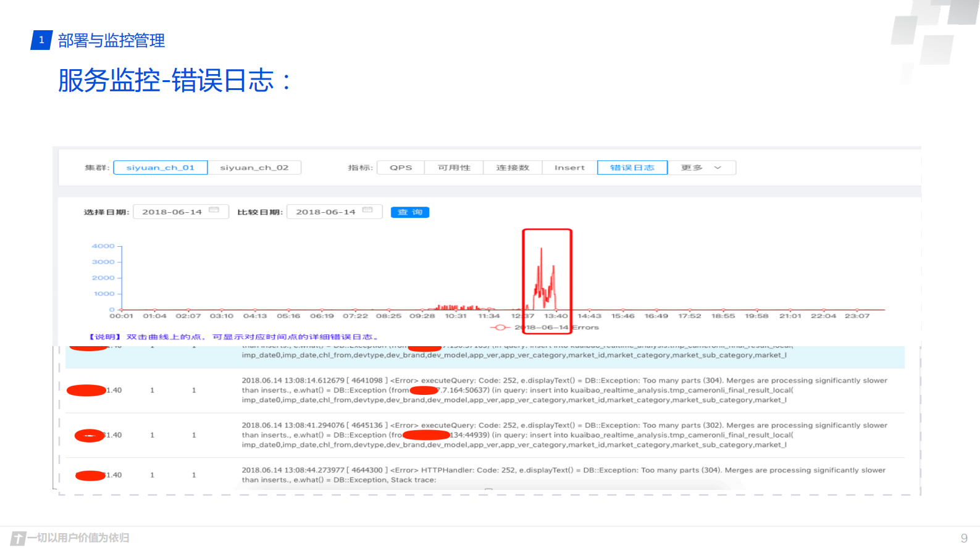Screen dimensions: 980x551
Task: Open calendar icon for 比较日期
Action: click(367, 210)
